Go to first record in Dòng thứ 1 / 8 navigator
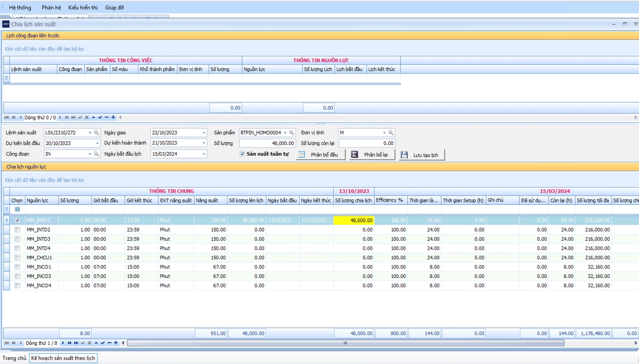Image resolution: width=639 pixels, height=364 pixels. [x=6, y=343]
